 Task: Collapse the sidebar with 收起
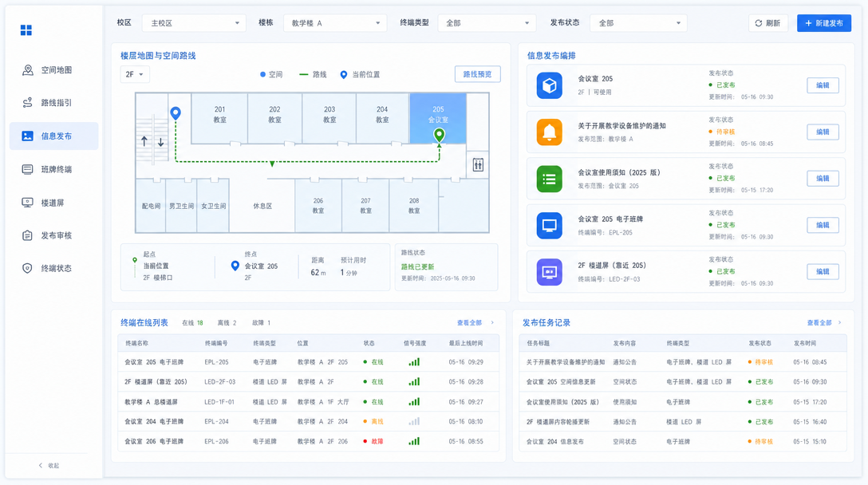pos(49,466)
